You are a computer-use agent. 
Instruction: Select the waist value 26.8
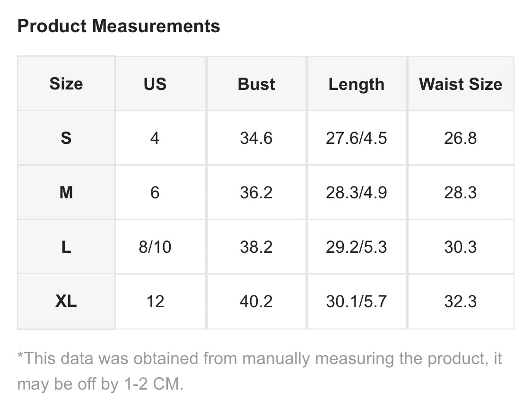pos(461,138)
